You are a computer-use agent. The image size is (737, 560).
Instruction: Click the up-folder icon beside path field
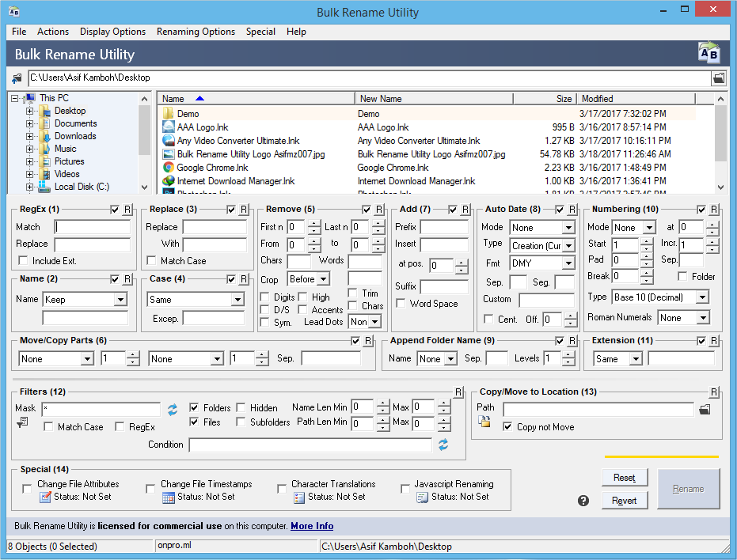[17, 78]
